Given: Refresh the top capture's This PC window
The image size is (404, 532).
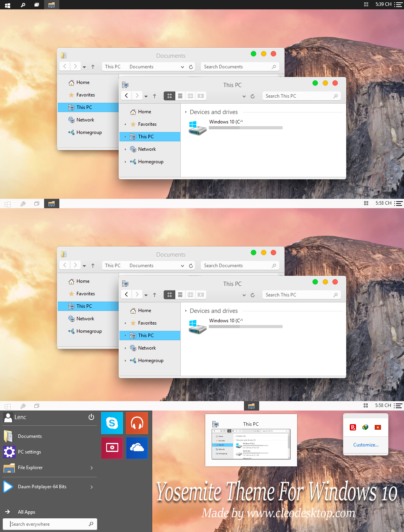Looking at the screenshot, I should coord(253,96).
